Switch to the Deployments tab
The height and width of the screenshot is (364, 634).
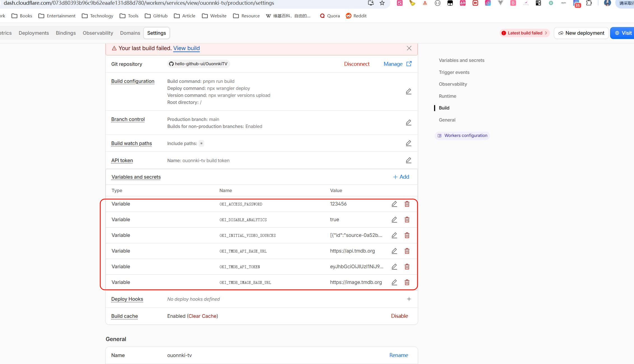pyautogui.click(x=34, y=33)
